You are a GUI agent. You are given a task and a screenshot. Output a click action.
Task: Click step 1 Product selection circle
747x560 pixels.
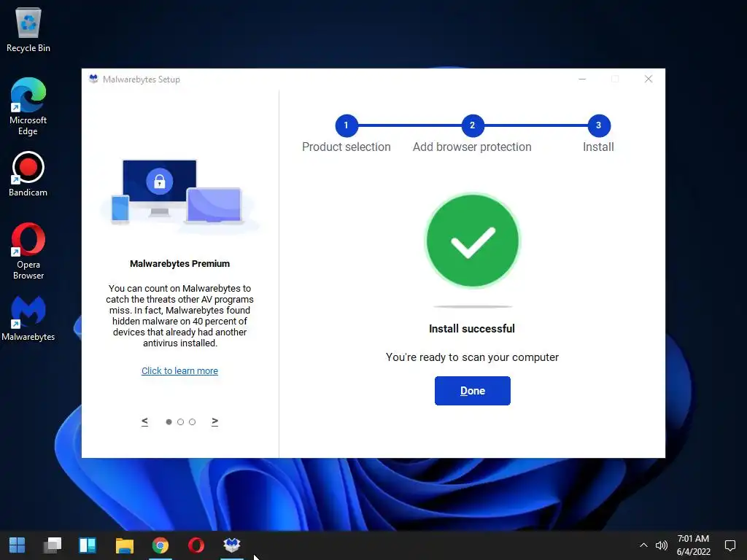tap(347, 125)
